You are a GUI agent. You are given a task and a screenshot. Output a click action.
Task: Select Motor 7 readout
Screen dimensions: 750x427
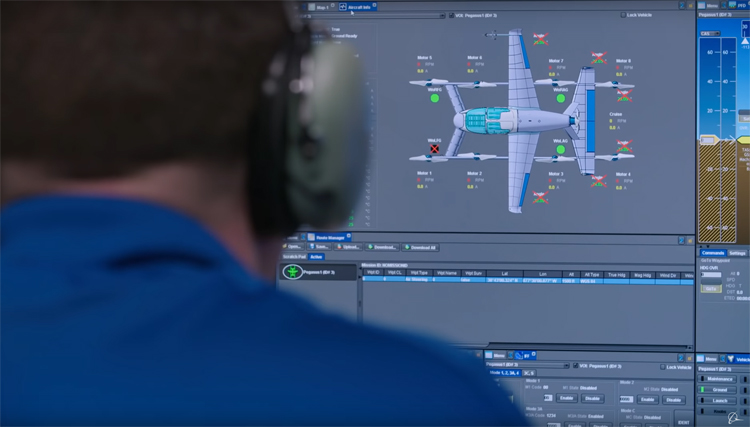556,67
